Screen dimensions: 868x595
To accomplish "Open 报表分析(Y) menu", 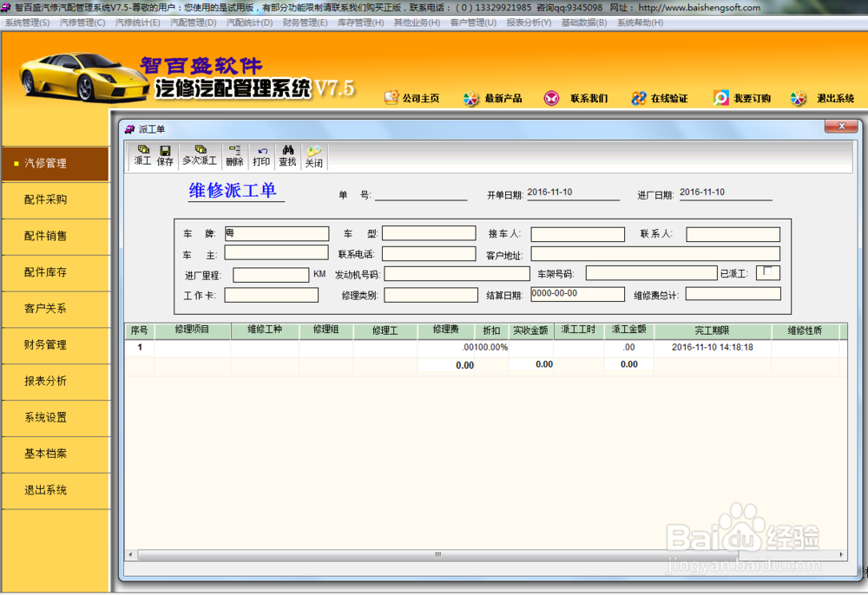I will (x=529, y=23).
